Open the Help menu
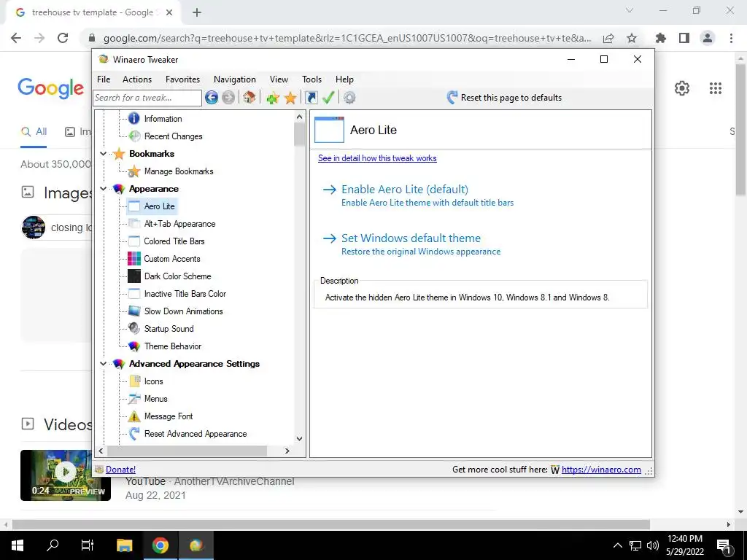 pos(344,79)
